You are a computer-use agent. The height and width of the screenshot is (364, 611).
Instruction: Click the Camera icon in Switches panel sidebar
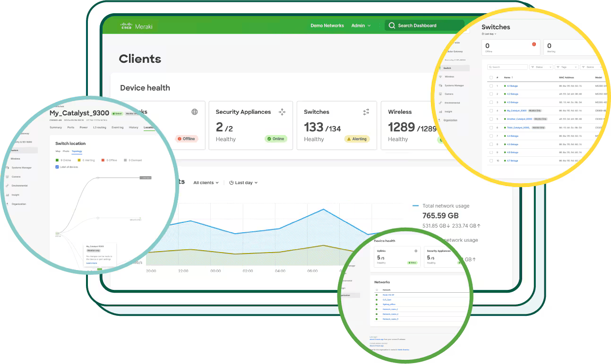click(x=440, y=94)
